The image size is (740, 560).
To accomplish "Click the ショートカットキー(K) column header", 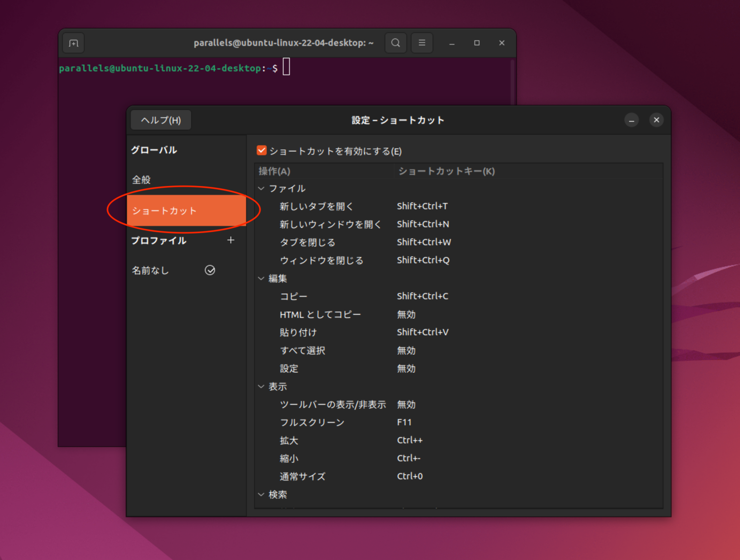I will coord(529,171).
